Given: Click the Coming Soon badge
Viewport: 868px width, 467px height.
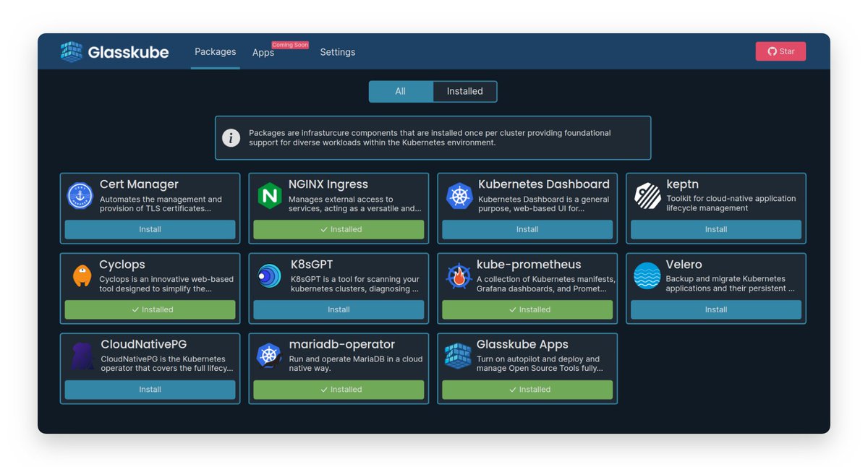Looking at the screenshot, I should coord(290,45).
